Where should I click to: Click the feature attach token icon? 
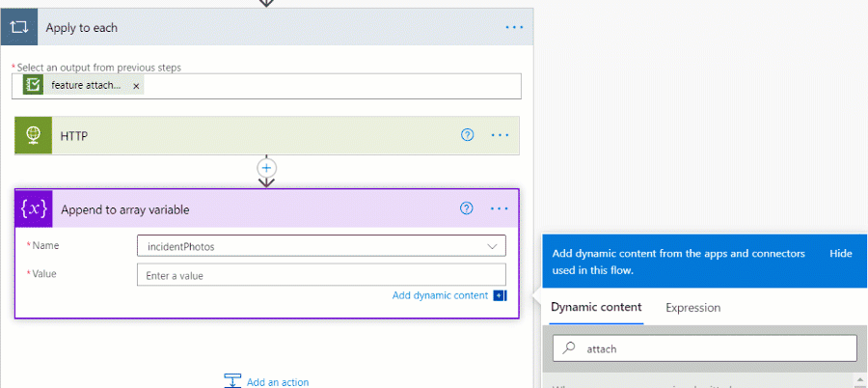click(x=34, y=86)
